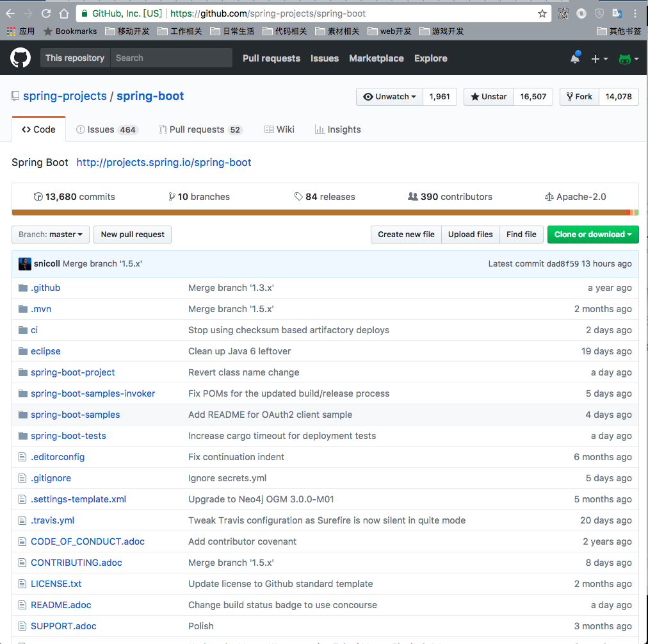The width and height of the screenshot is (648, 644).
Task: Open the Issues link in top navigation
Action: point(325,58)
